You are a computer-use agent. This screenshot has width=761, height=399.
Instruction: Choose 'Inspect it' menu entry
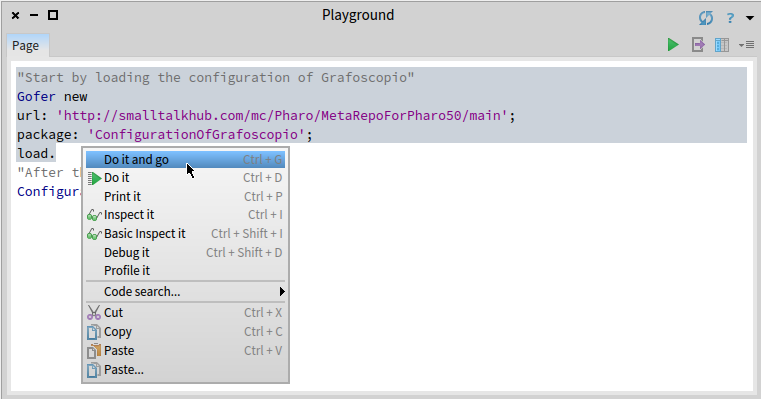pyautogui.click(x=185, y=215)
